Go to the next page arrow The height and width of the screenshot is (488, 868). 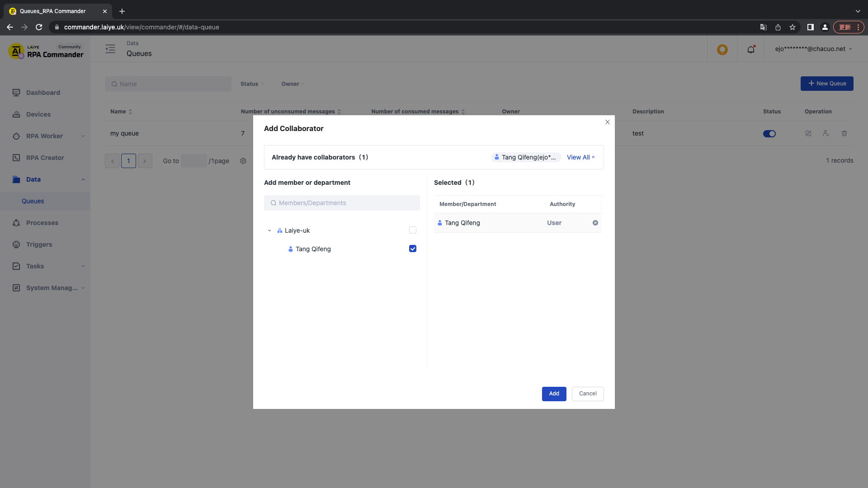145,161
